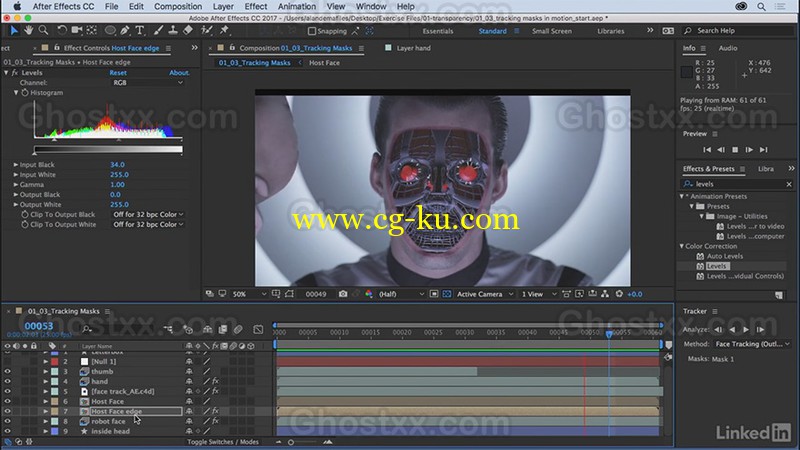Jump to first frame in Preview
The image size is (800, 450).
tap(707, 149)
